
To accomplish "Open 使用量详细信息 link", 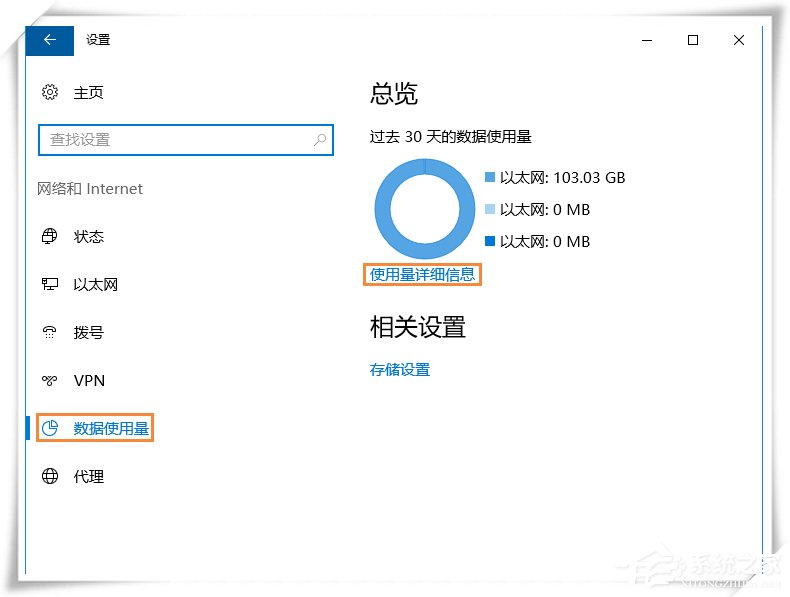I will click(x=422, y=275).
